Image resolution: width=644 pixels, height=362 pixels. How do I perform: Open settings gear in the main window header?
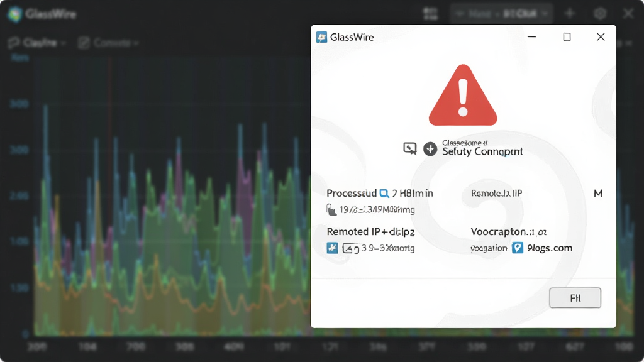(600, 14)
